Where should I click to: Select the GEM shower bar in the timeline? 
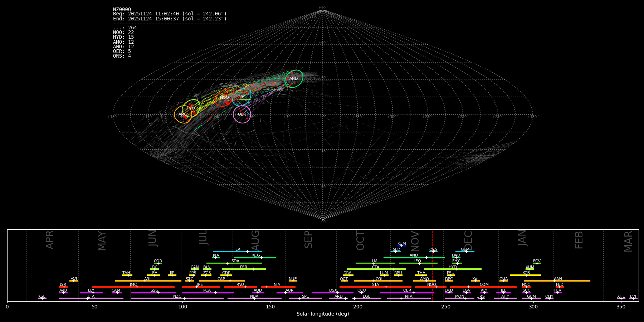click(465, 252)
